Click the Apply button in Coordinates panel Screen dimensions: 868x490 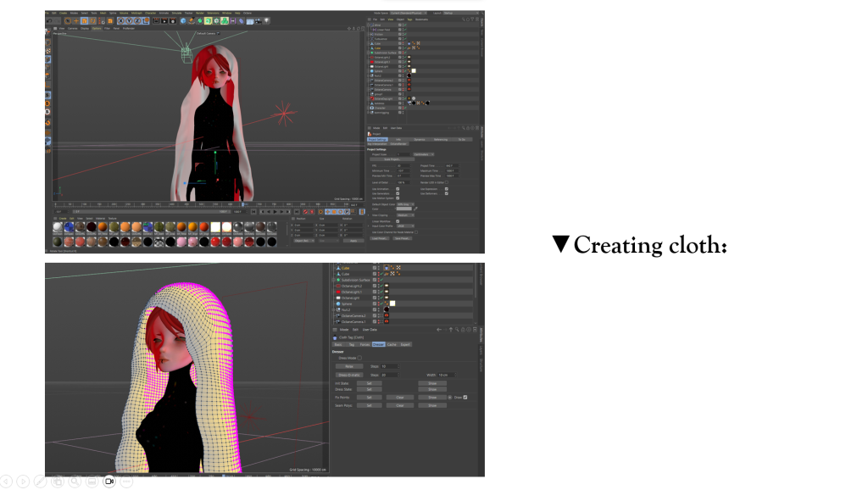(x=353, y=241)
